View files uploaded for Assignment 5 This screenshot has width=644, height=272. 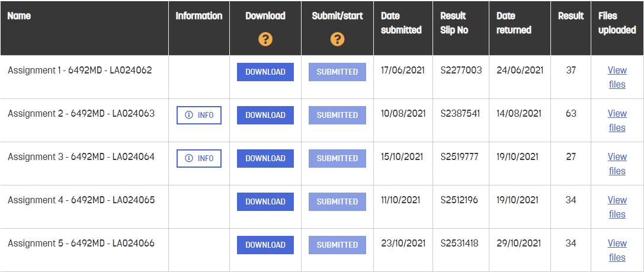617,250
